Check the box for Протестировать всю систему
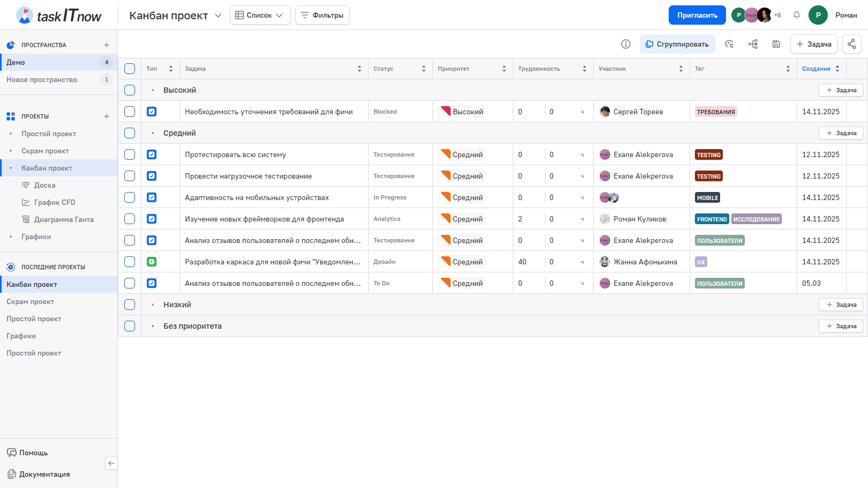This screenshot has width=868, height=488. click(130, 154)
